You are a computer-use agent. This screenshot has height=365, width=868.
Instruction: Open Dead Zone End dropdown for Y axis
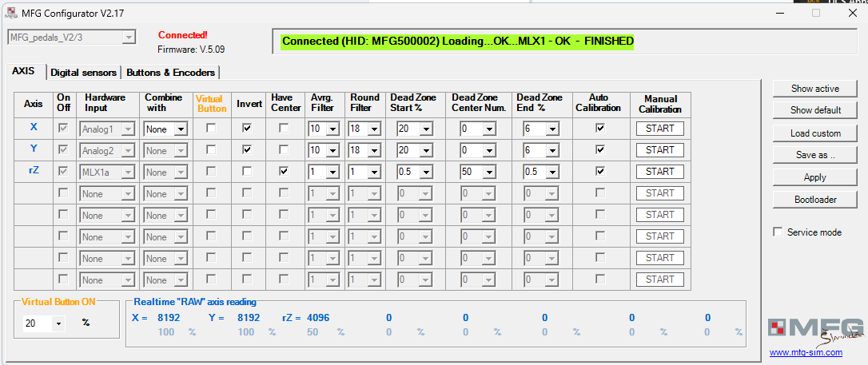pos(552,150)
